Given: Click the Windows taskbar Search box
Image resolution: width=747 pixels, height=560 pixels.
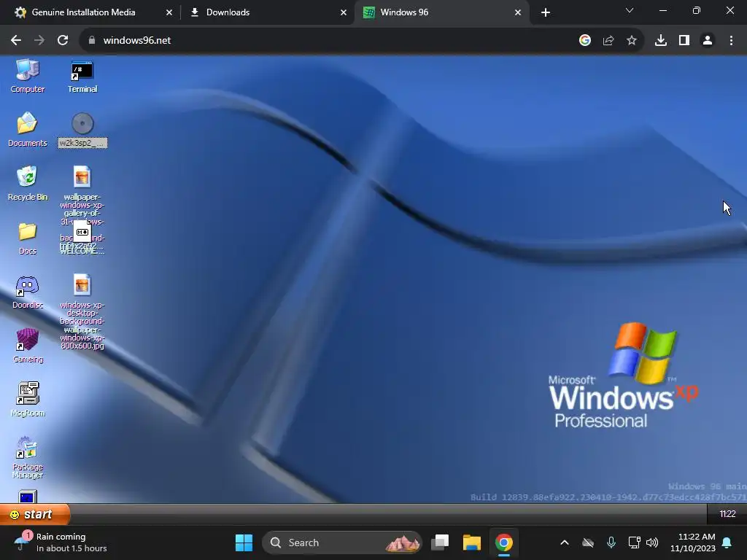Looking at the screenshot, I should pyautogui.click(x=342, y=542).
